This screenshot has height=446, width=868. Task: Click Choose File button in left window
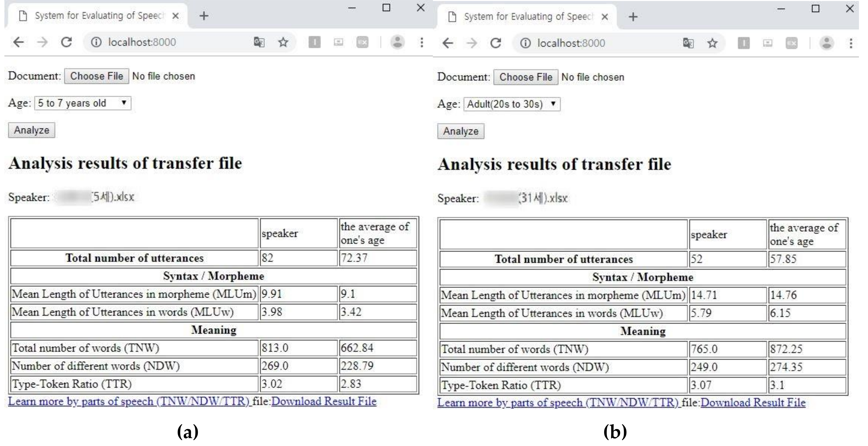click(x=96, y=76)
